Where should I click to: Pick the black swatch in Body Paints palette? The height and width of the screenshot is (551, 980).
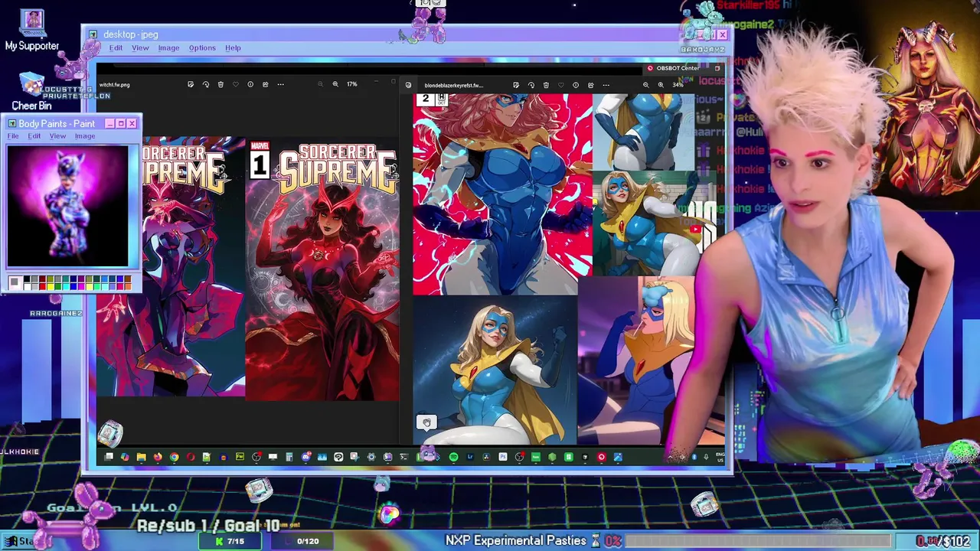point(27,279)
